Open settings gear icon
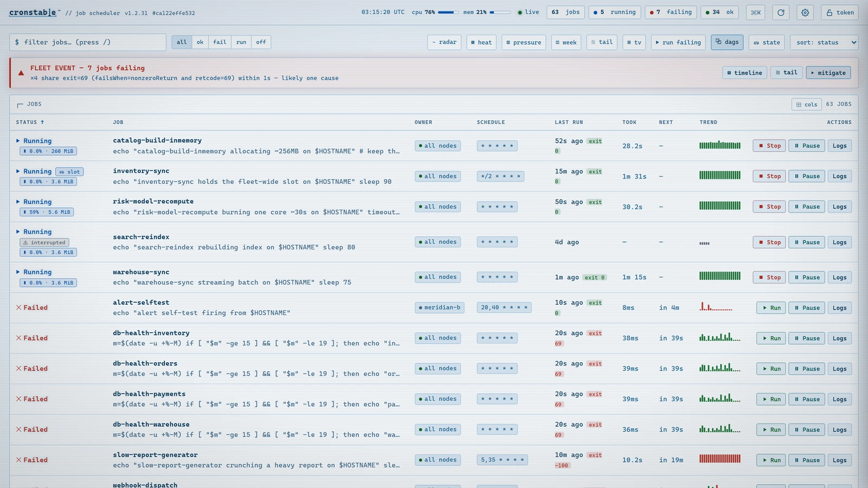 tap(805, 12)
